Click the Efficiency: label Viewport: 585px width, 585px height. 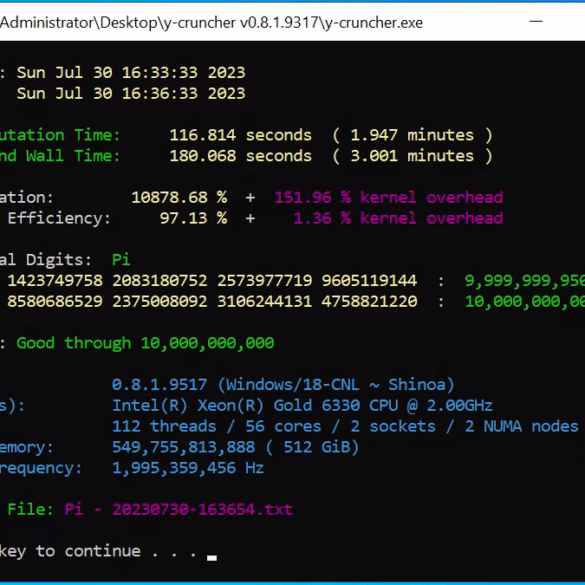tap(59, 218)
